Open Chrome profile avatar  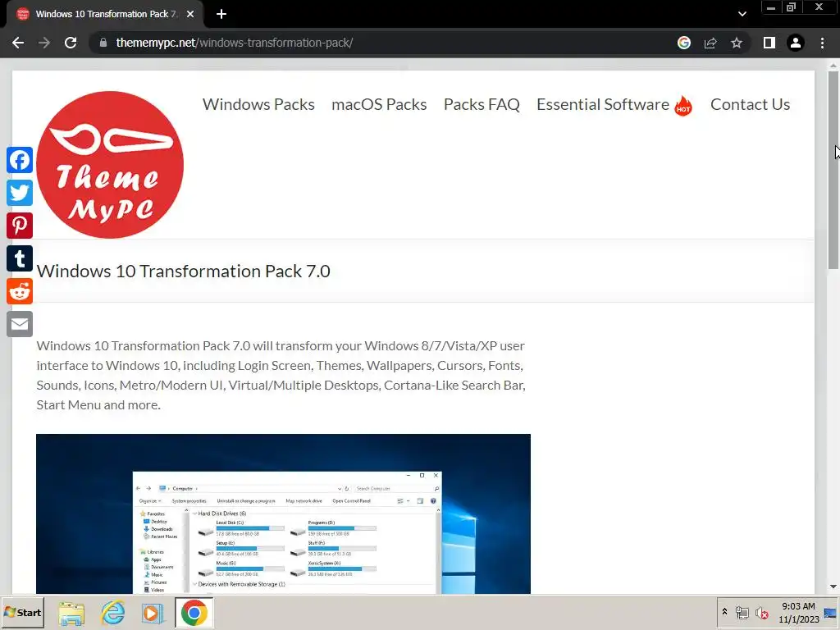click(796, 43)
